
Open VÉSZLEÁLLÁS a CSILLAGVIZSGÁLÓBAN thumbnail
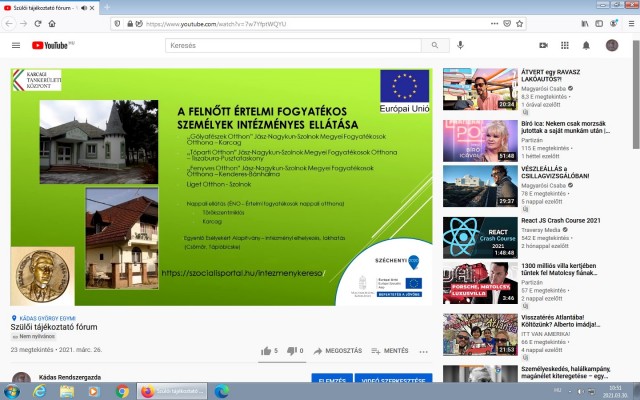[480, 186]
